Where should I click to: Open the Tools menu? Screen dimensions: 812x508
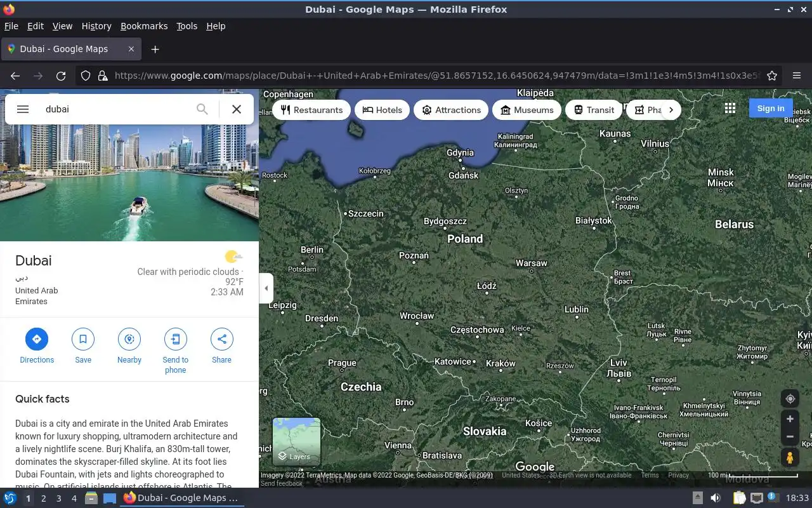click(187, 26)
